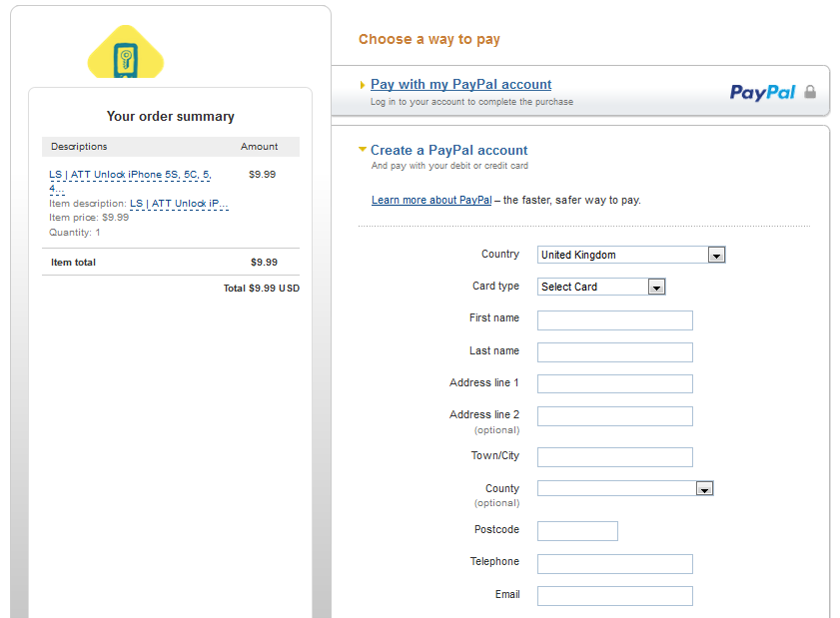Image resolution: width=840 pixels, height=618 pixels.
Task: Open the Learn more about PayPal link
Action: 431,200
